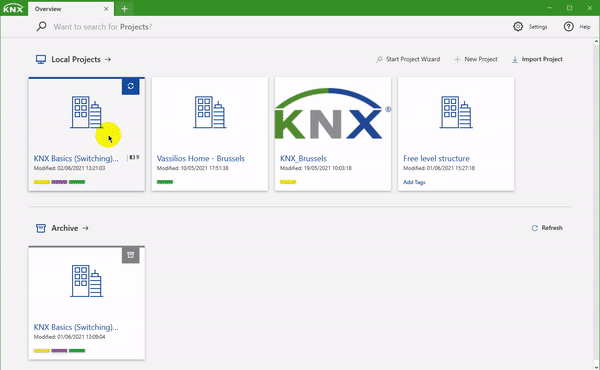Minimize the ETS window
The height and width of the screenshot is (370, 600).
click(x=549, y=8)
